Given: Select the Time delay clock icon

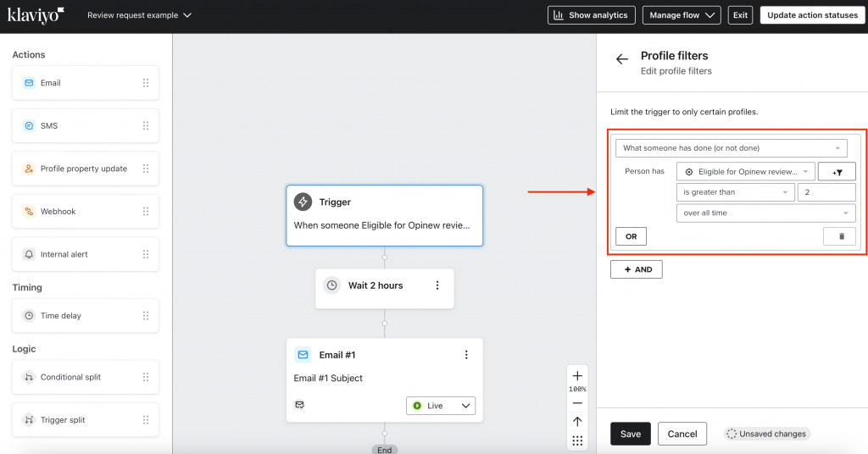Looking at the screenshot, I should (29, 316).
